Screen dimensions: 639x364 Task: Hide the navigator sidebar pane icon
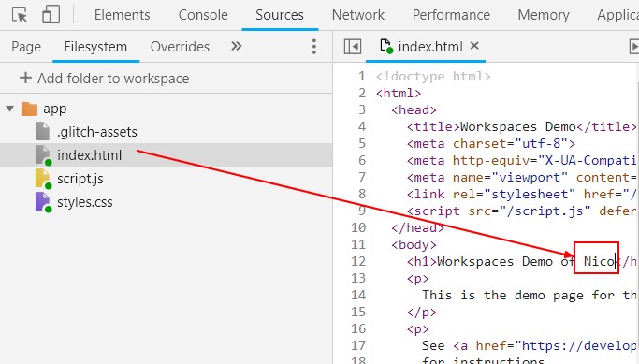(x=353, y=47)
